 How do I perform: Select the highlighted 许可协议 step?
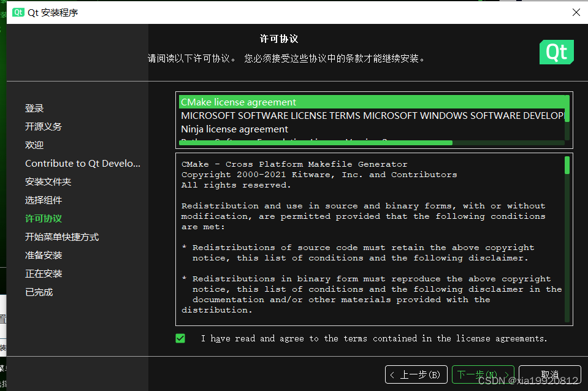pos(44,219)
